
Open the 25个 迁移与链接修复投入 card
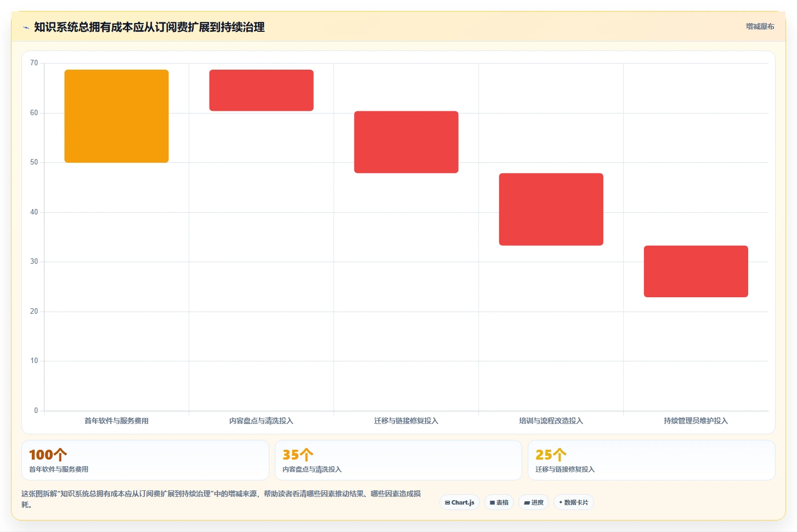pos(652,460)
